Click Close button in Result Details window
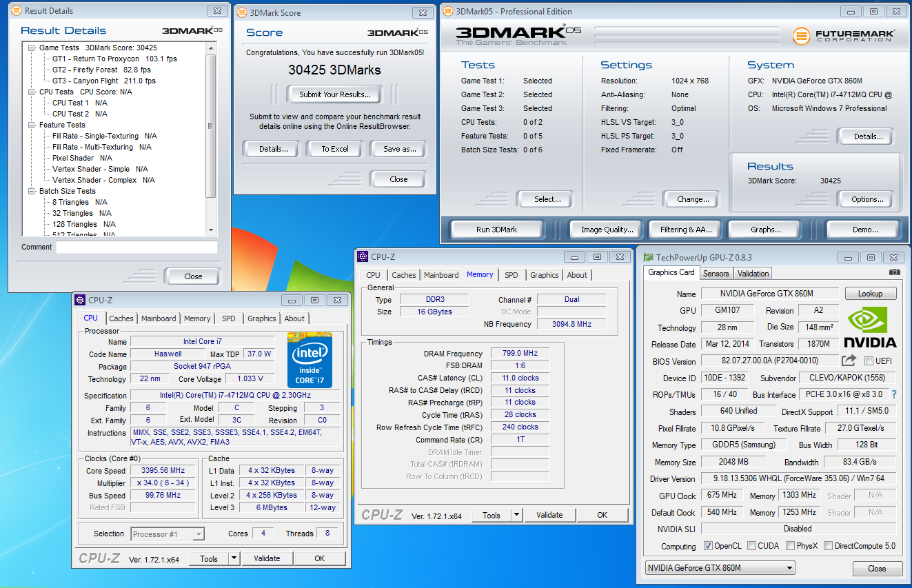The image size is (912, 588). [x=193, y=276]
